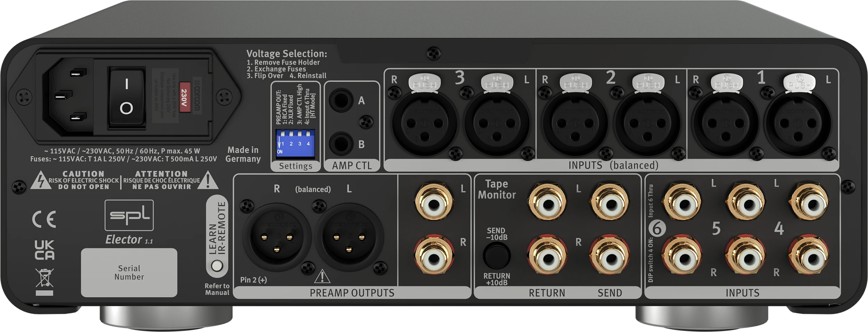
Task: Click the UKCA mark
Action: (44, 250)
